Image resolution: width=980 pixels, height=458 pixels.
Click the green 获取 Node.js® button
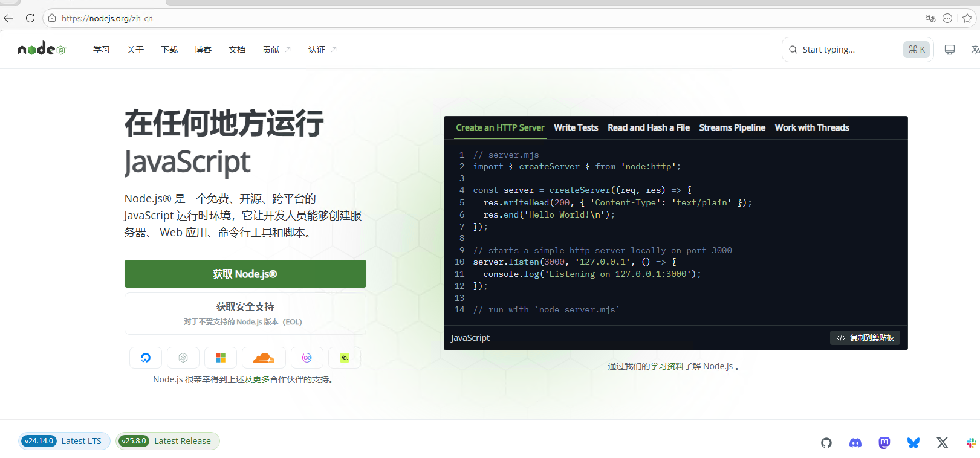245,274
